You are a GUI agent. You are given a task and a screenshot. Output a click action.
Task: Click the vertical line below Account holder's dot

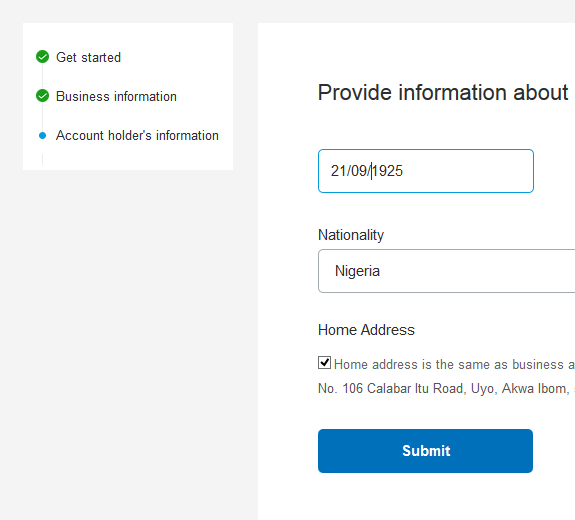click(x=43, y=159)
